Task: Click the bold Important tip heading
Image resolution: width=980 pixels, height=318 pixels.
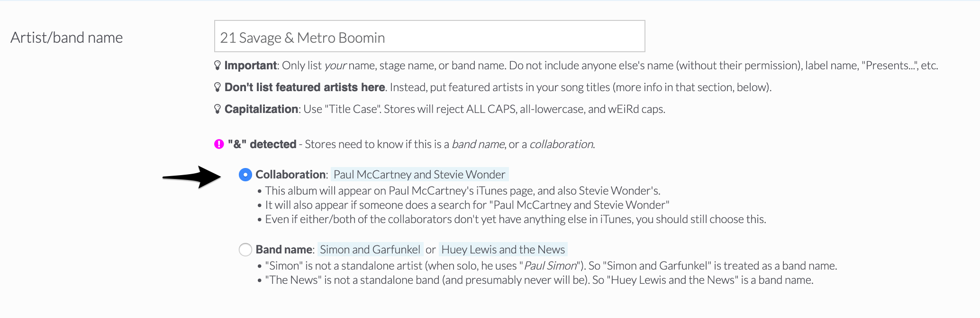Action: pos(251,65)
